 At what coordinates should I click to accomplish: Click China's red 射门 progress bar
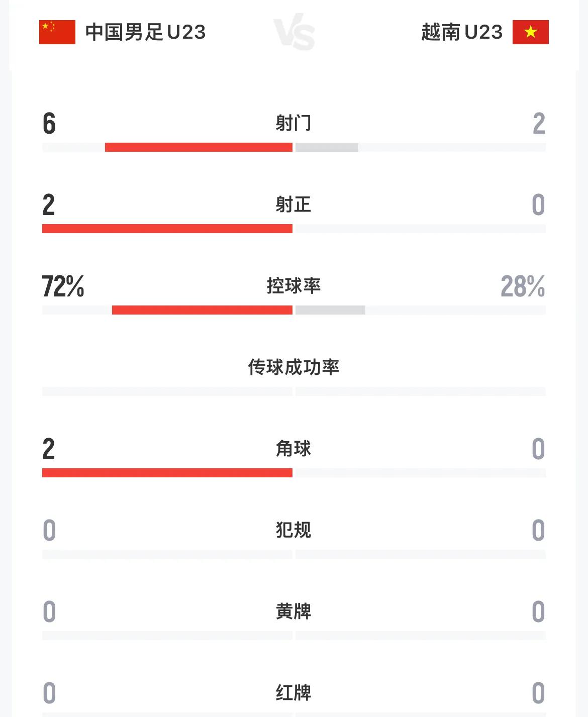[x=199, y=147]
